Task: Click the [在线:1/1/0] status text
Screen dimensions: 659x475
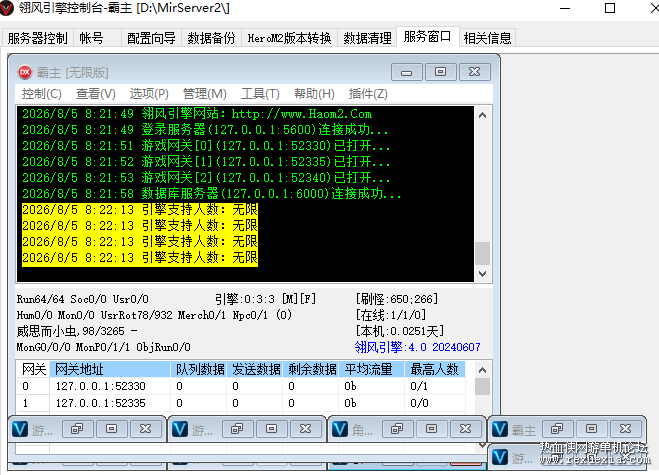Action: tap(391, 315)
